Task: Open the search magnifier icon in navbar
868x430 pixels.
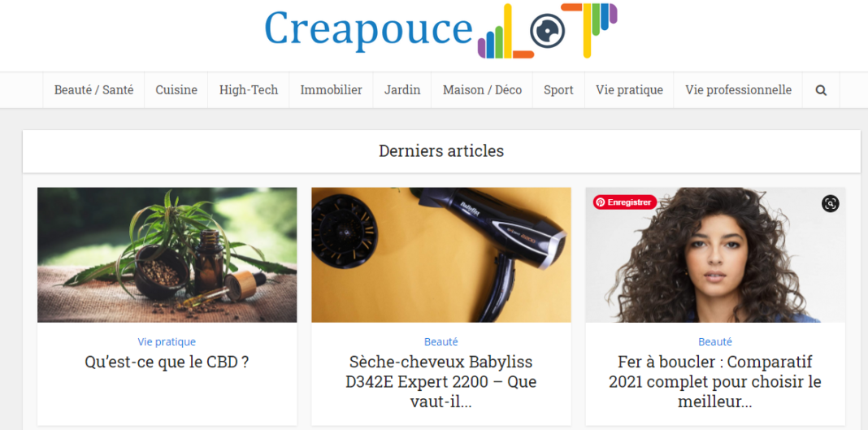Action: click(821, 90)
